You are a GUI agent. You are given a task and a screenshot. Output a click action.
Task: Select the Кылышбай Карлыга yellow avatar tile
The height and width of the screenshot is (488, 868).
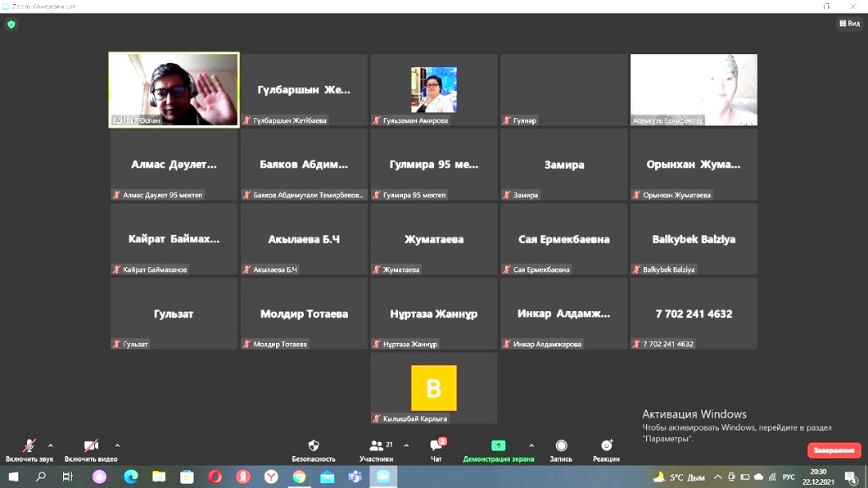click(433, 388)
